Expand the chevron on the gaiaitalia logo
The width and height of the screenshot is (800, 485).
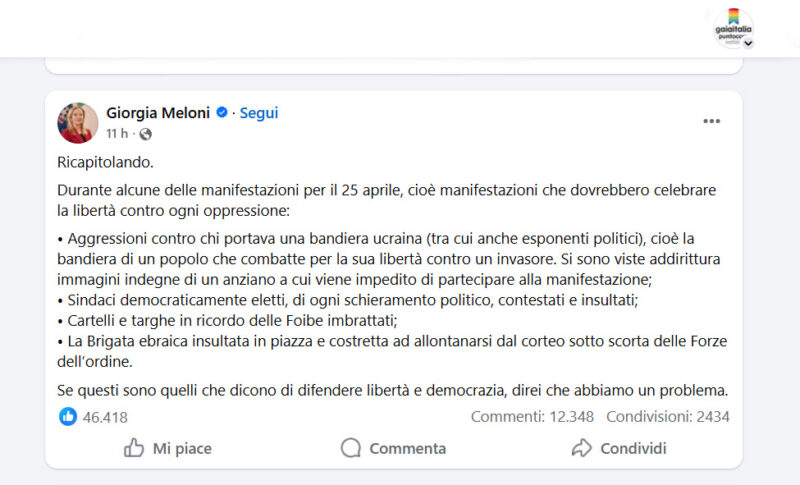point(747,44)
